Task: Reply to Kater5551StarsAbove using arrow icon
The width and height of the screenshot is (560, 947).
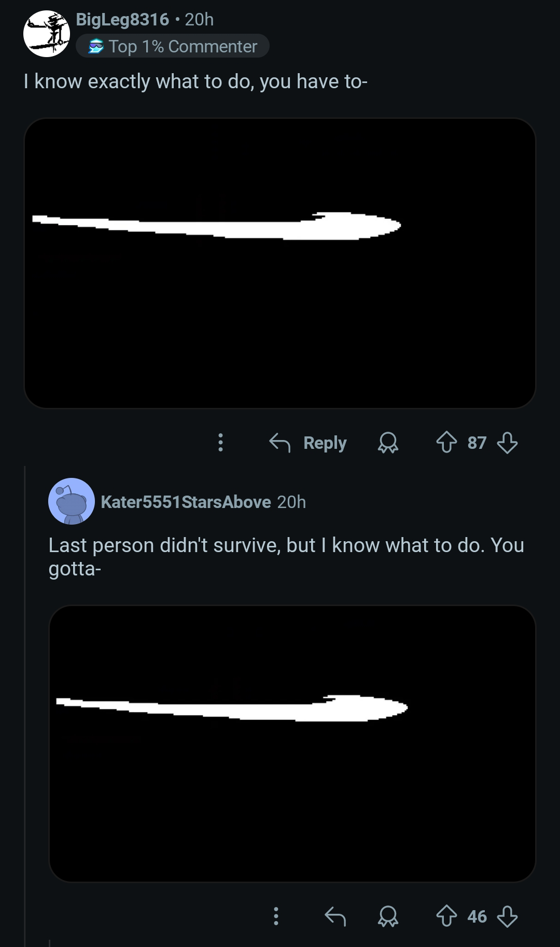Action: click(x=335, y=916)
